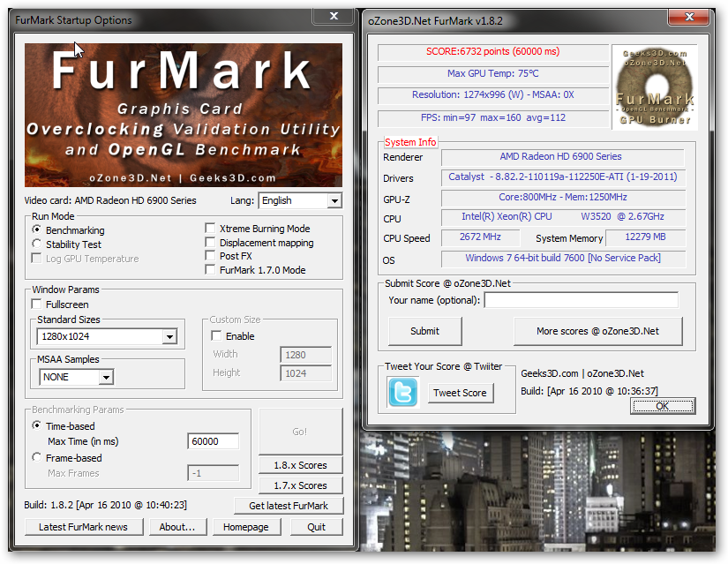Open 1.7.x Scores
The height and width of the screenshot is (564, 728).
click(x=300, y=485)
